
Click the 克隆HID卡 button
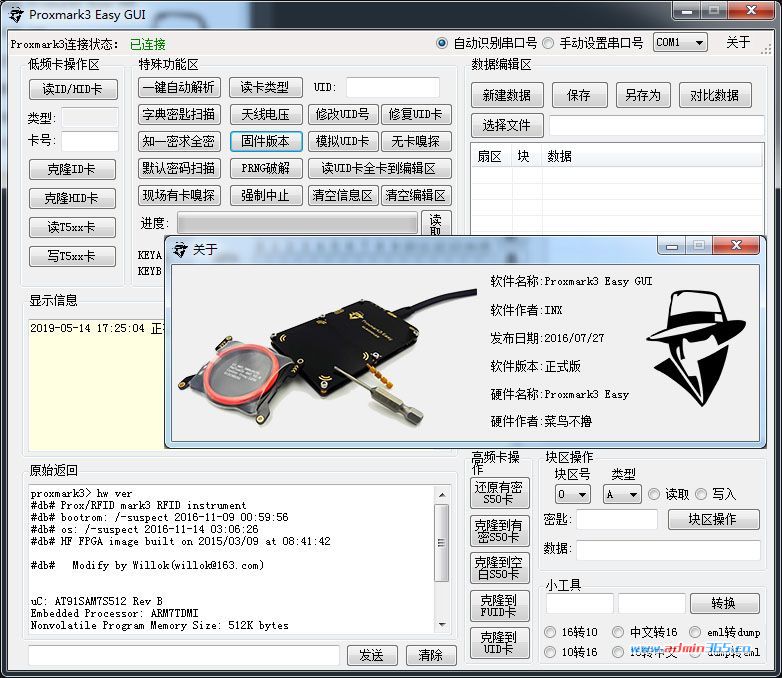coord(72,198)
